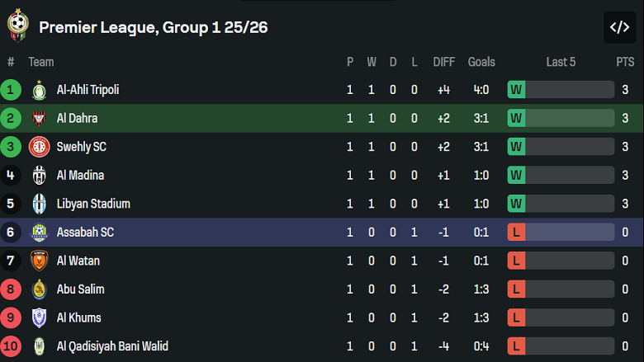Click the Al-Ahli Tripoli club crest
This screenshot has width=644, height=362.
pos(40,90)
